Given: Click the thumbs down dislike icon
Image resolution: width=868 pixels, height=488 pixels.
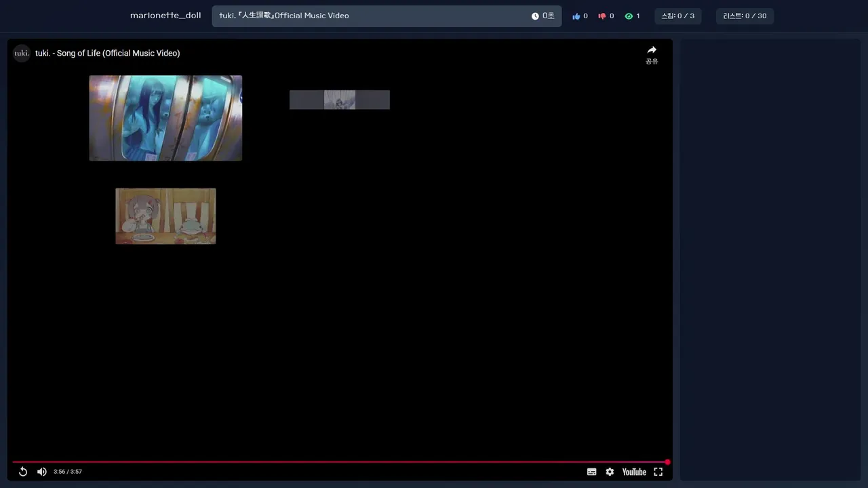Looking at the screenshot, I should (x=602, y=16).
